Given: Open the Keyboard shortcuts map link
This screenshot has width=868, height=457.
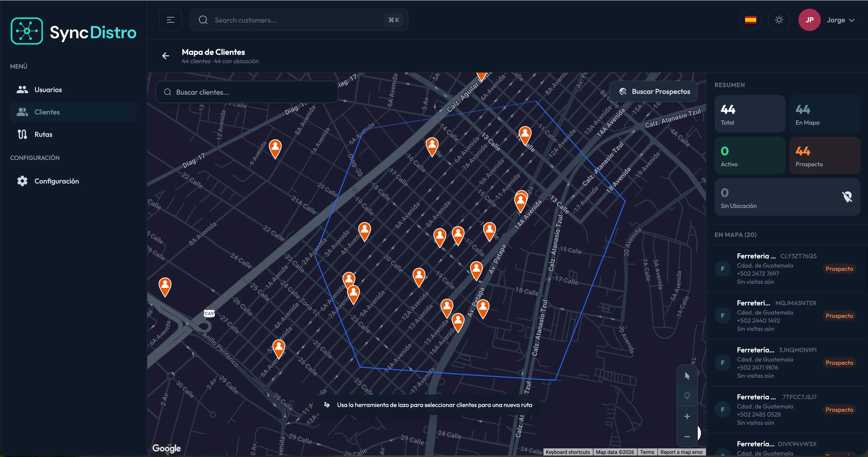Looking at the screenshot, I should (x=567, y=452).
